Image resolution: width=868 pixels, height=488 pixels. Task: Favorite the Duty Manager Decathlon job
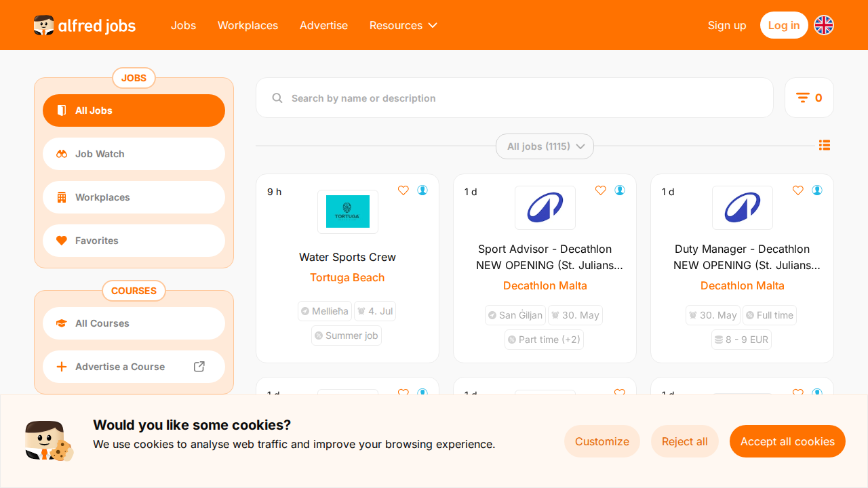(798, 190)
